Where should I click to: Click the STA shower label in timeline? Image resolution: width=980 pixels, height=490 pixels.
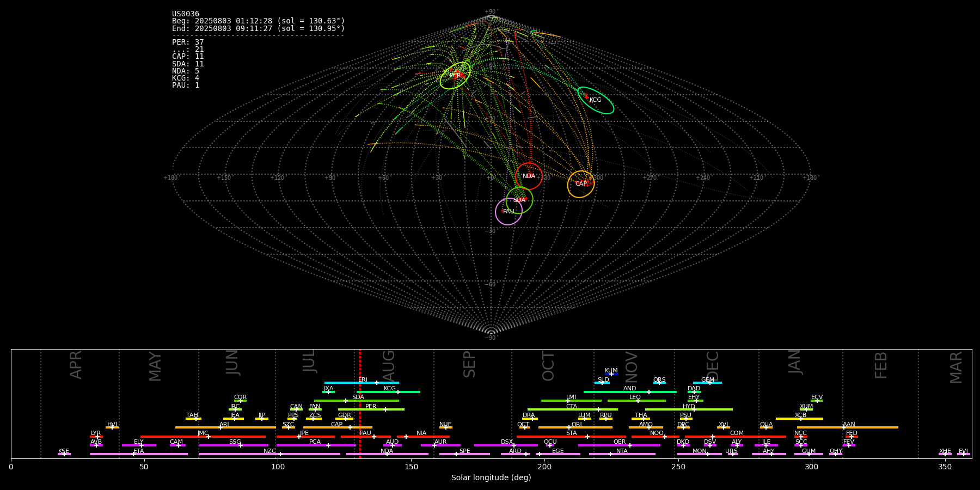(x=572, y=433)
